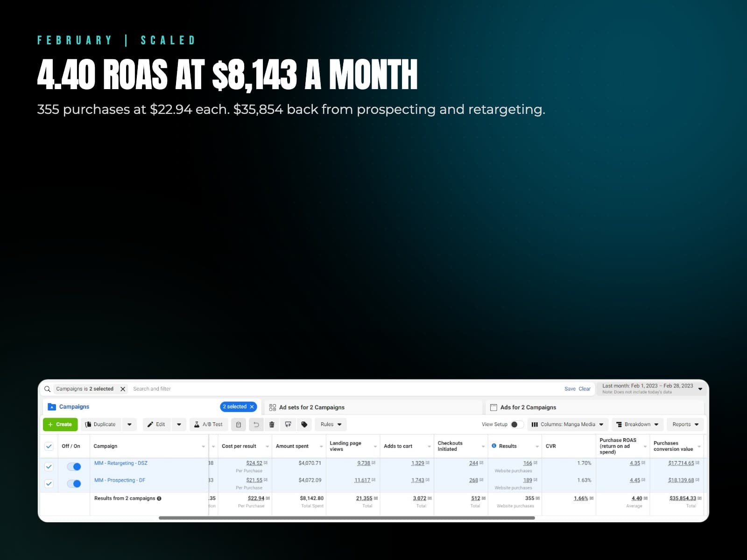Click the horizontal table scrollbar
The height and width of the screenshot is (560, 747).
tap(347, 518)
